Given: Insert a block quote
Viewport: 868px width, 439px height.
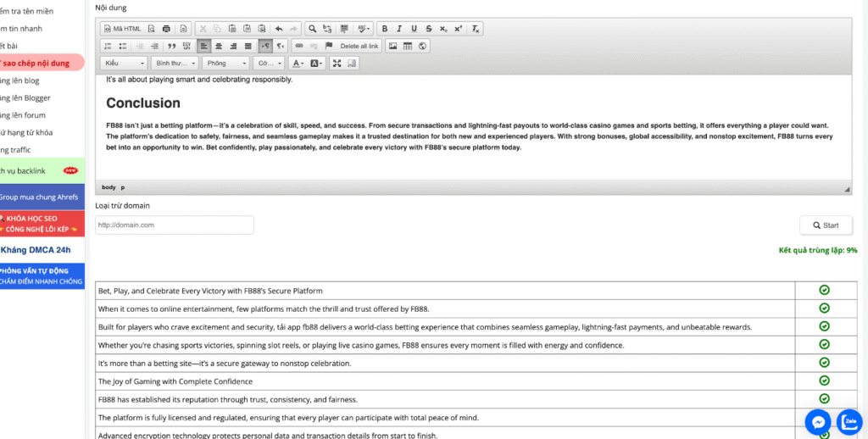Looking at the screenshot, I should pyautogui.click(x=172, y=46).
